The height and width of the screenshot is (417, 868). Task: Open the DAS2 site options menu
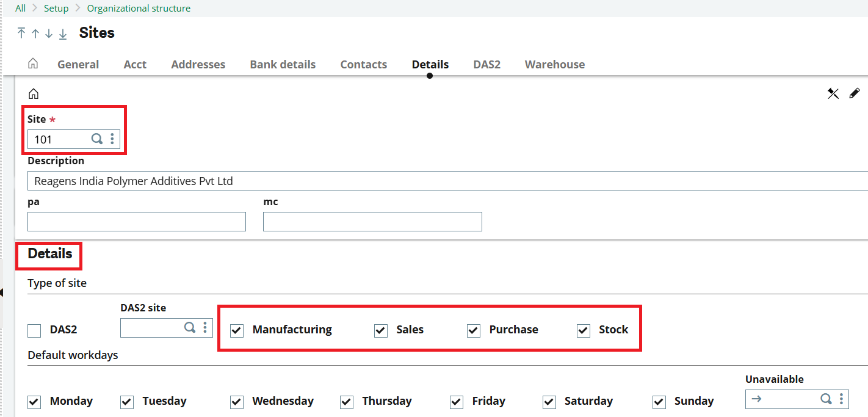[x=204, y=327]
